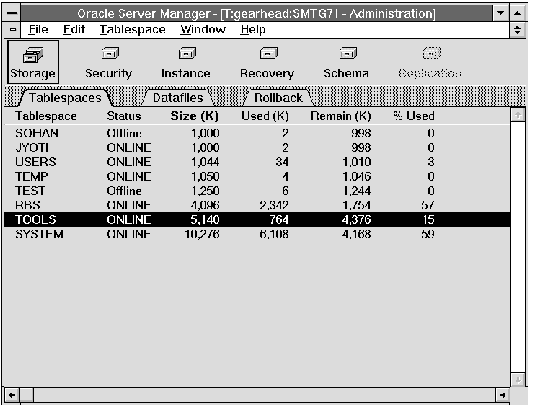Image resolution: width=536 pixels, height=409 pixels.
Task: Maximize the Oracle Server Manager window
Action: pos(517,13)
